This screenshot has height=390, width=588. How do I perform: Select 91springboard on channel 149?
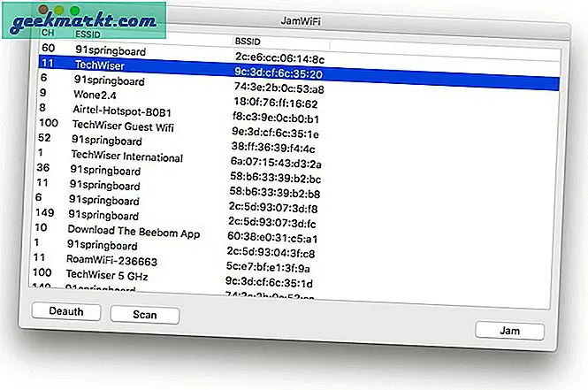103,215
